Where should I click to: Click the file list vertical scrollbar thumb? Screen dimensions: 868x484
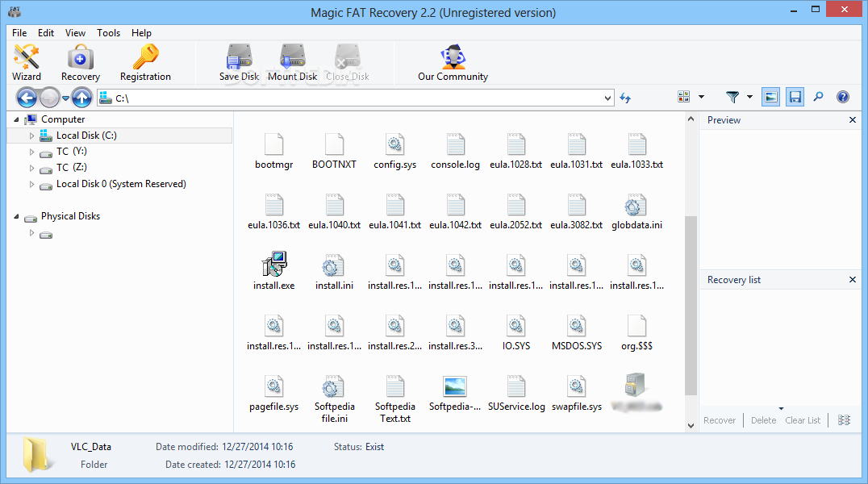tap(691, 306)
